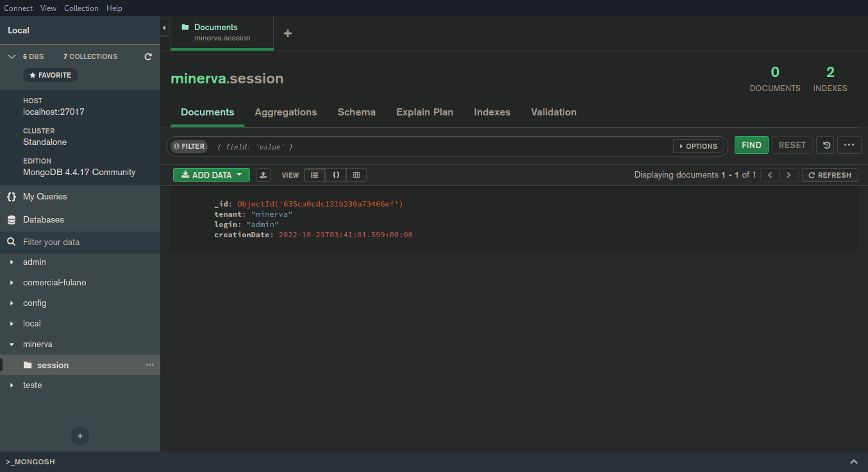The height and width of the screenshot is (472, 868).
Task: Open the ADD DATA dropdown
Action: (x=211, y=174)
